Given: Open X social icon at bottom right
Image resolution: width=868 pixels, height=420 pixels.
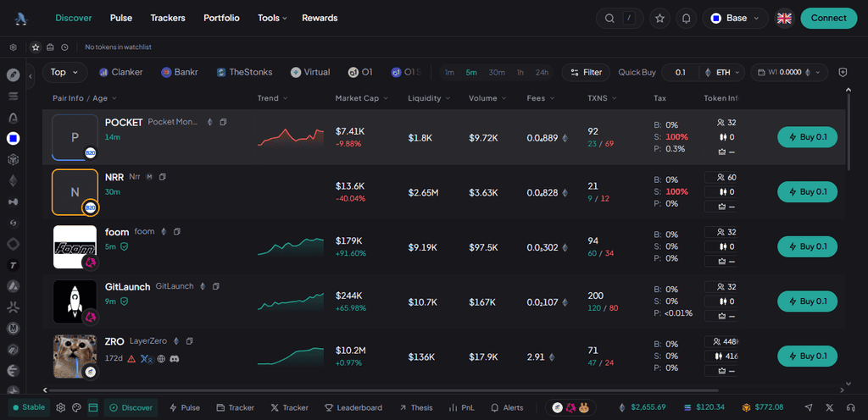Looking at the screenshot, I should point(829,408).
